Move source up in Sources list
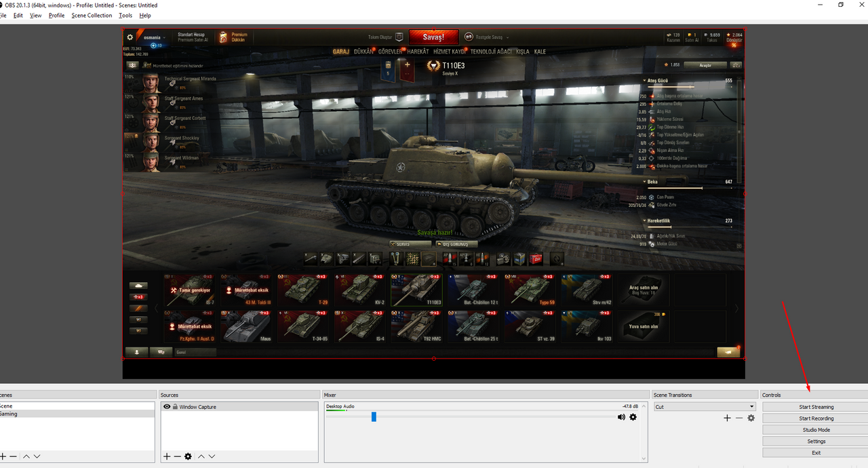This screenshot has height=468, width=868. [x=201, y=456]
